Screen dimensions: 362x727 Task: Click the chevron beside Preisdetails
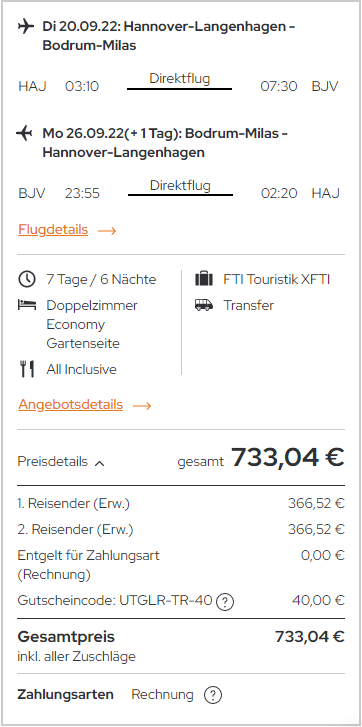click(x=99, y=462)
